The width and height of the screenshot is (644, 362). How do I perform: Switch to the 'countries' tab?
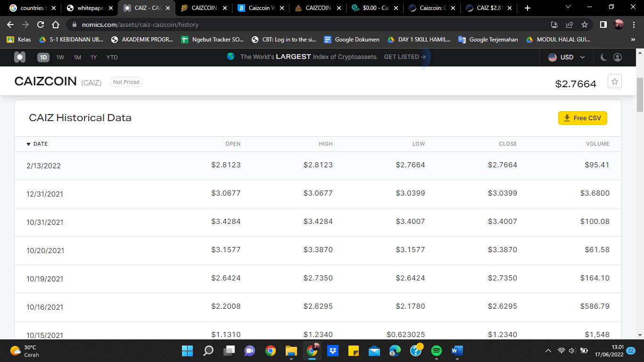[x=32, y=8]
